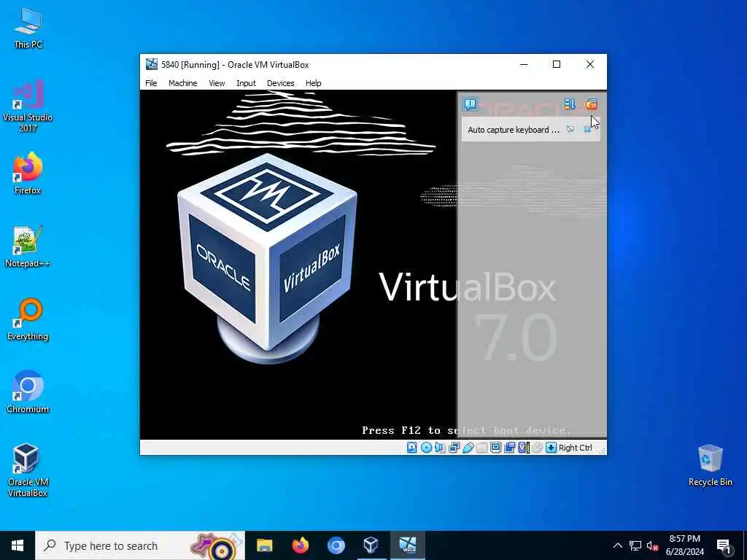The width and height of the screenshot is (747, 560).
Task: Open Windows Action Center notifications icon
Action: [x=724, y=546]
